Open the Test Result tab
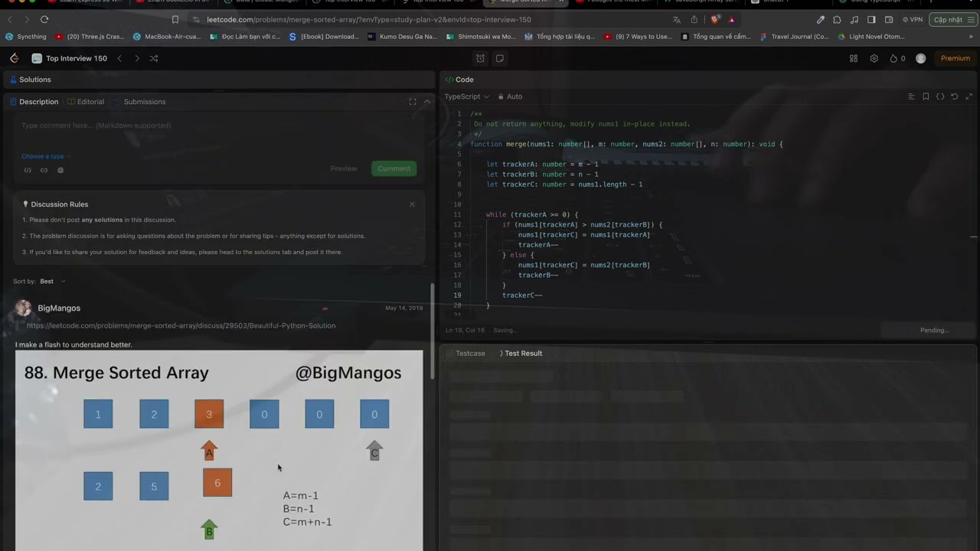Viewport: 980px width, 551px height. coord(521,354)
